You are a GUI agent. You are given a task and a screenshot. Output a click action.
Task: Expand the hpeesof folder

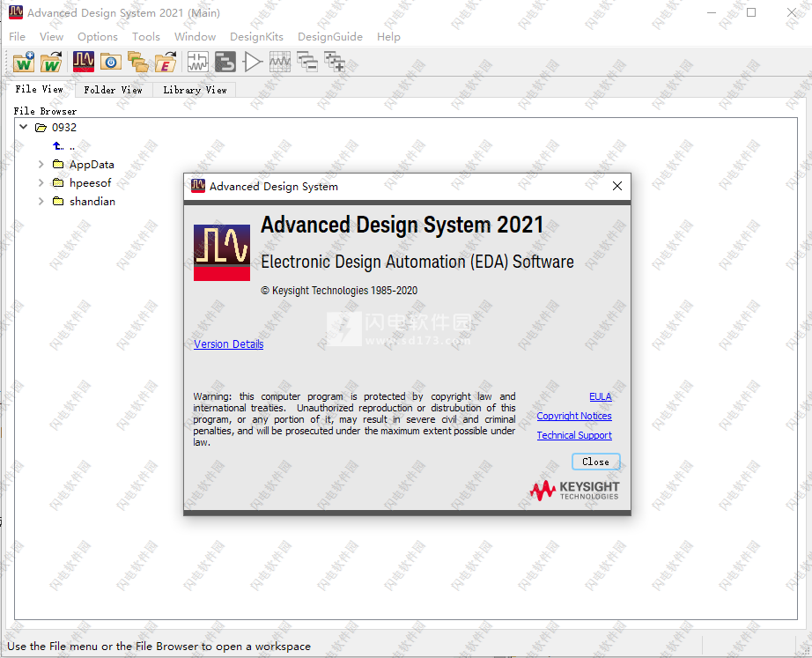(41, 182)
